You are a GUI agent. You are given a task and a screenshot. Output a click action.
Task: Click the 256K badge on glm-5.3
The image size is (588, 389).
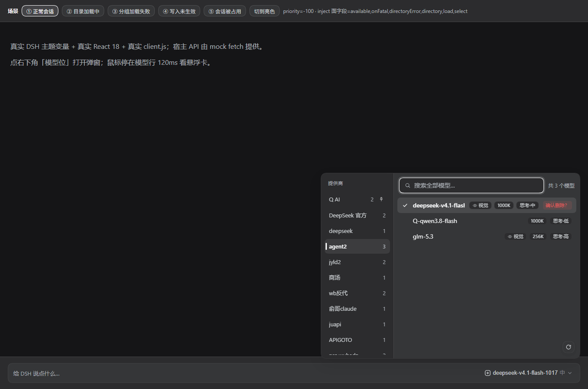pos(538,236)
